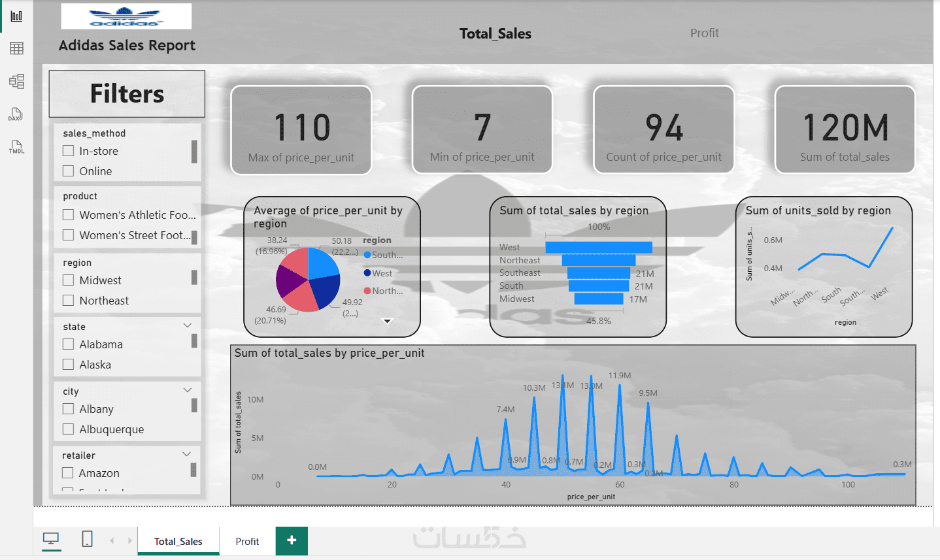Click the Count of price_per_unit card
This screenshot has width=940, height=560.
pos(663,130)
